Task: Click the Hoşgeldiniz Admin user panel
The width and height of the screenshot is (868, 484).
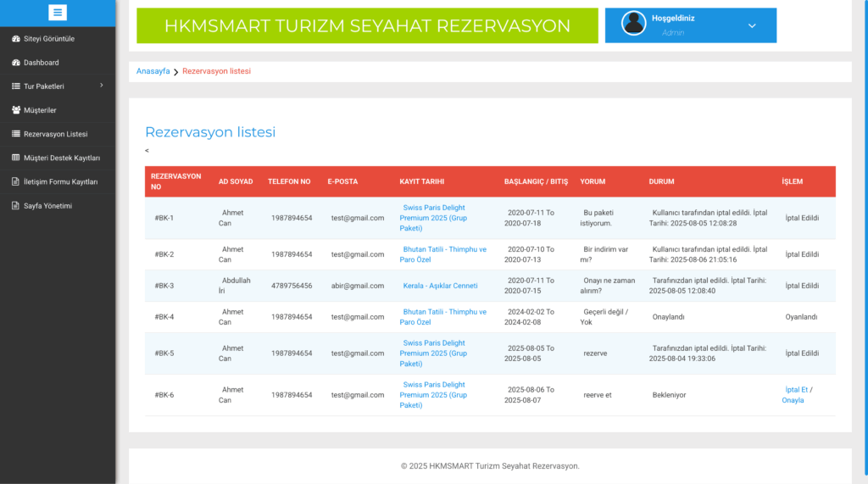Action: [690, 25]
